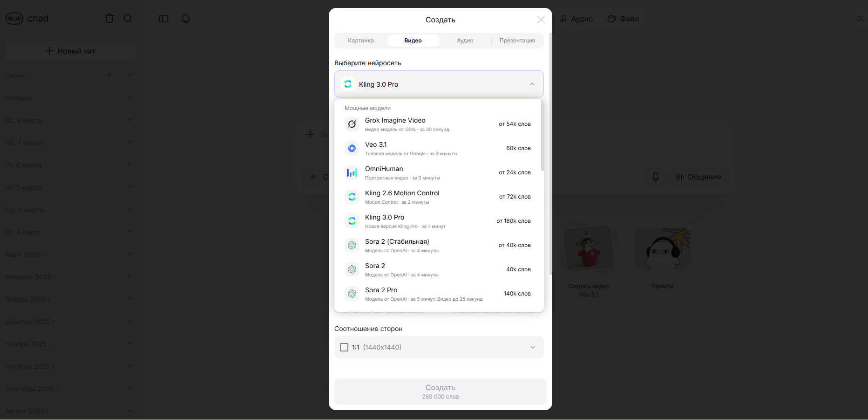868x420 pixels.
Task: Switch to the Аудио tab in dialog
Action: point(465,41)
